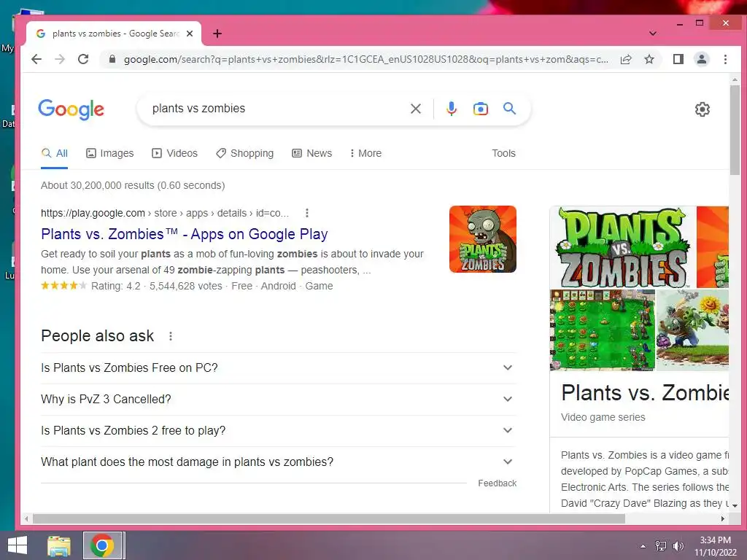The height and width of the screenshot is (560, 747).
Task: Click the network tray icon
Action: pos(661,546)
